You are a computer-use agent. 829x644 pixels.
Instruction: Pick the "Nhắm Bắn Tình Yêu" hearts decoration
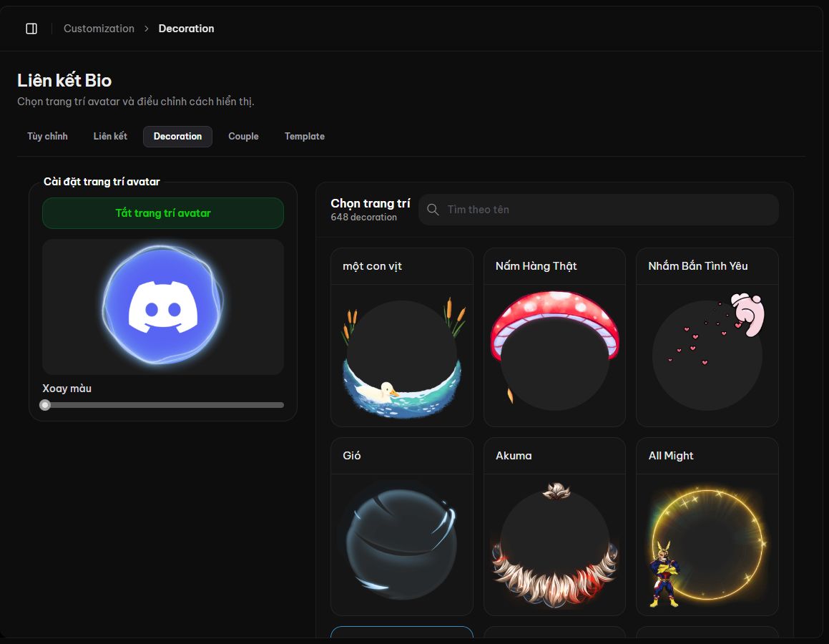(x=707, y=337)
